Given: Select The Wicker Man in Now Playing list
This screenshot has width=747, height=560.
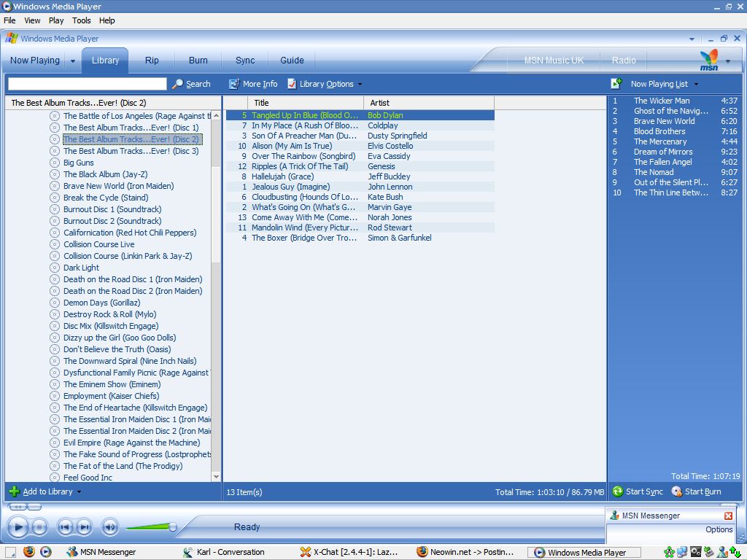Looking at the screenshot, I should (x=675, y=101).
